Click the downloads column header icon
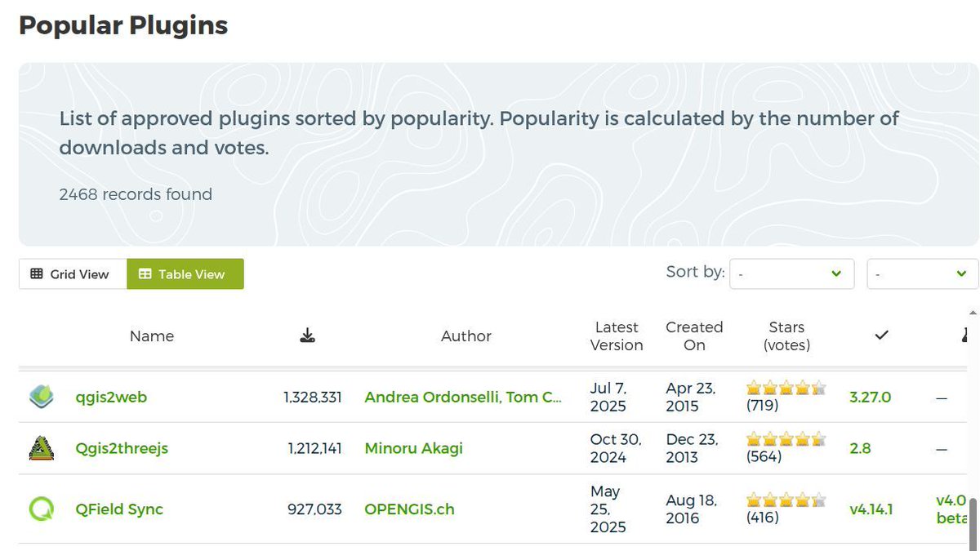The height and width of the screenshot is (551, 980). point(307,334)
